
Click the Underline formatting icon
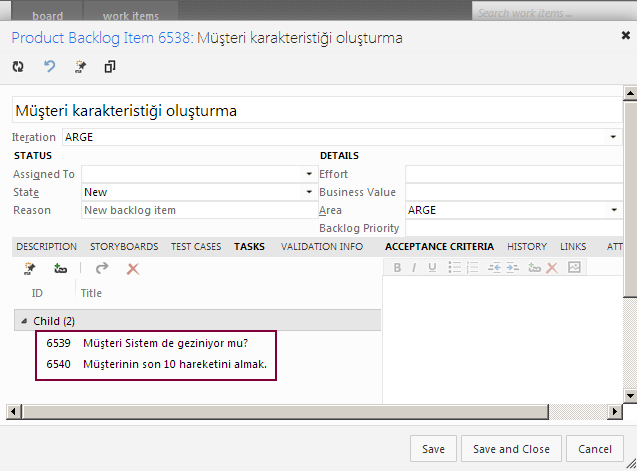click(432, 267)
